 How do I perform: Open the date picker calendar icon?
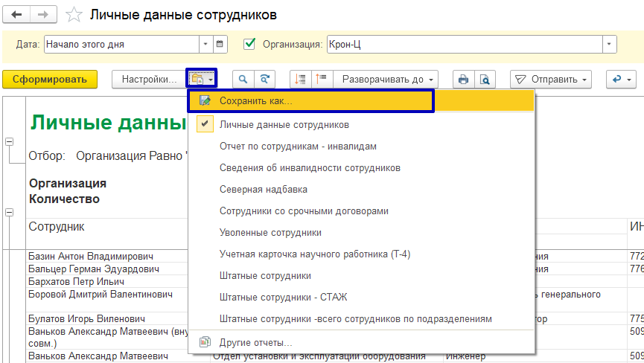[x=220, y=44]
